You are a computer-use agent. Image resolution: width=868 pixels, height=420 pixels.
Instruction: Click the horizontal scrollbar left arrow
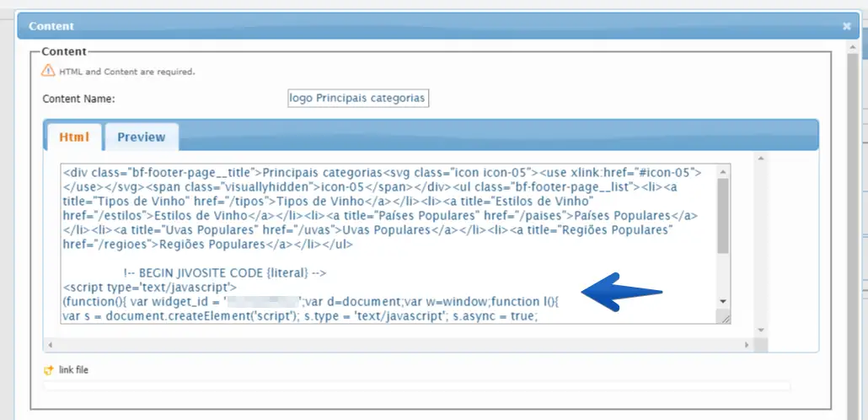tap(50, 345)
